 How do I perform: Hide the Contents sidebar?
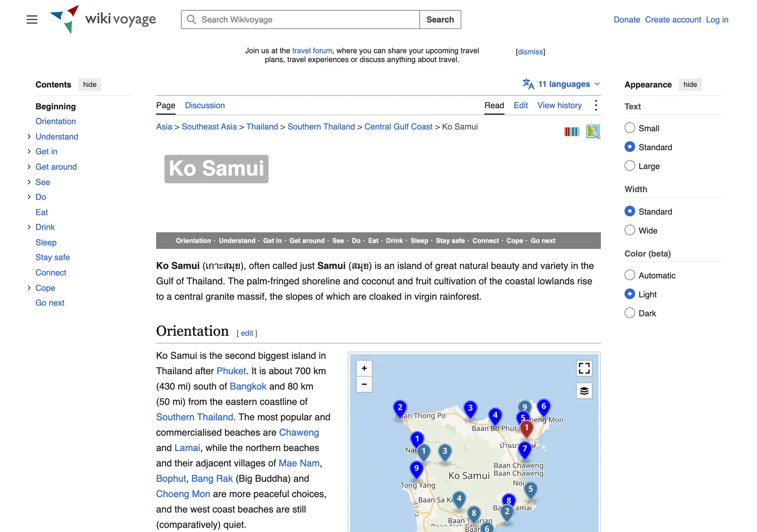pyautogui.click(x=90, y=85)
